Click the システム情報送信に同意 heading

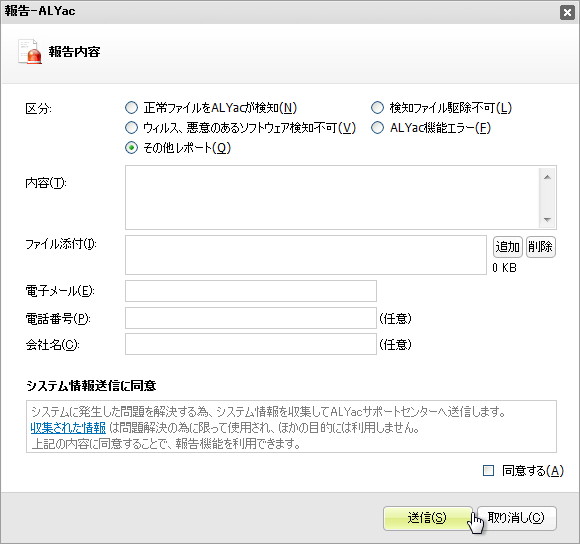pos(91,386)
